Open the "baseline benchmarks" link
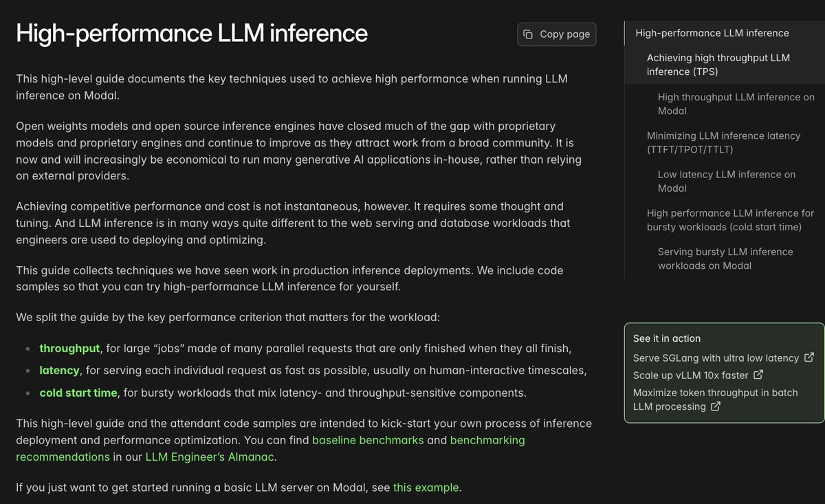 click(x=368, y=440)
